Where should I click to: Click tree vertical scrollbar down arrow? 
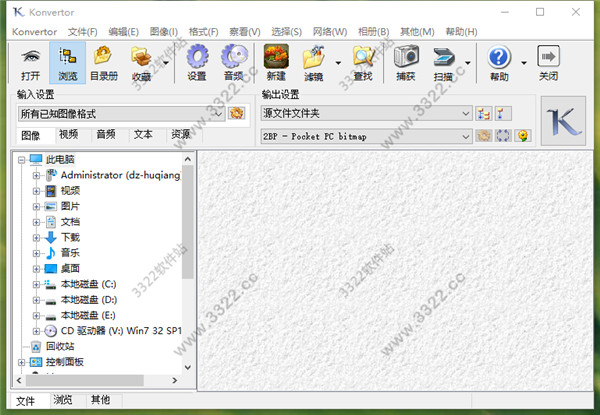coord(188,368)
